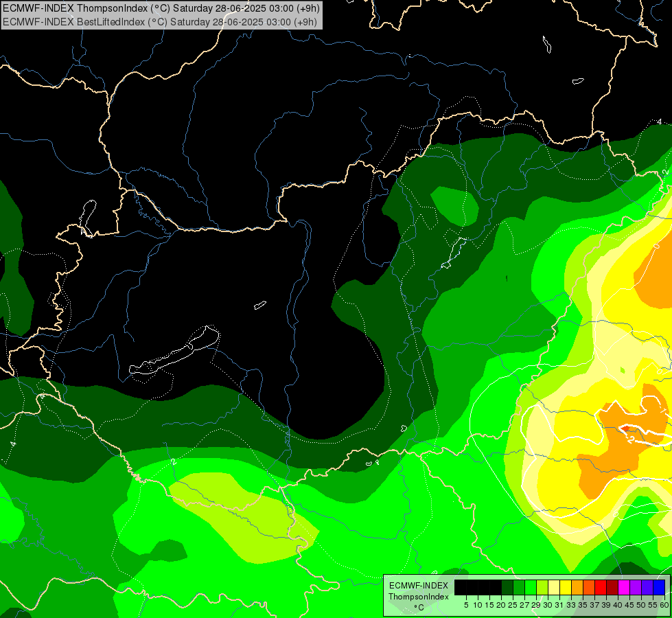Click the small red hotspot inside orange area
Image resolution: width=672 pixels, height=618 pixels.
[x=625, y=428]
